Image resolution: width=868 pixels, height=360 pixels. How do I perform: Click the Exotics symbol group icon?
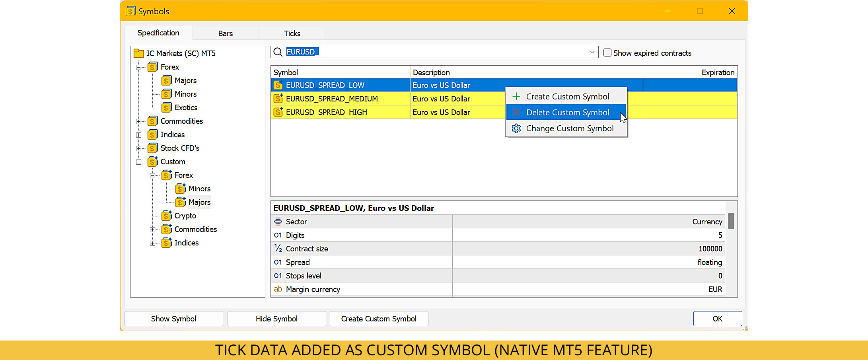click(167, 107)
